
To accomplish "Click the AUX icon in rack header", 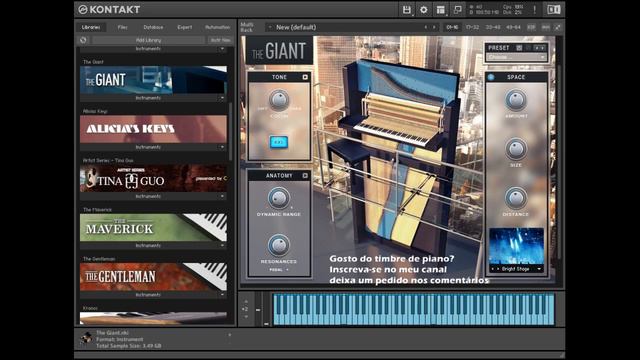I will [x=545, y=27].
